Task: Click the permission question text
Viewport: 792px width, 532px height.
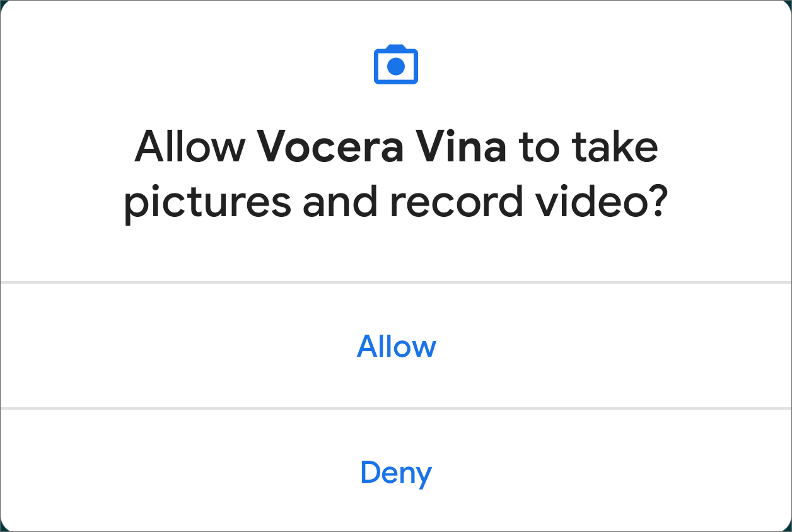Action: point(396,173)
